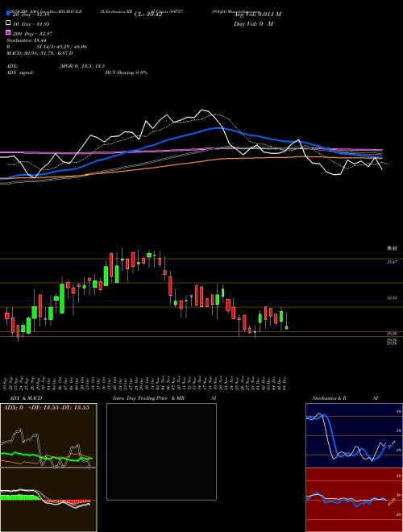Click the 'Day Vol: 0 M' readout

pos(253,23)
